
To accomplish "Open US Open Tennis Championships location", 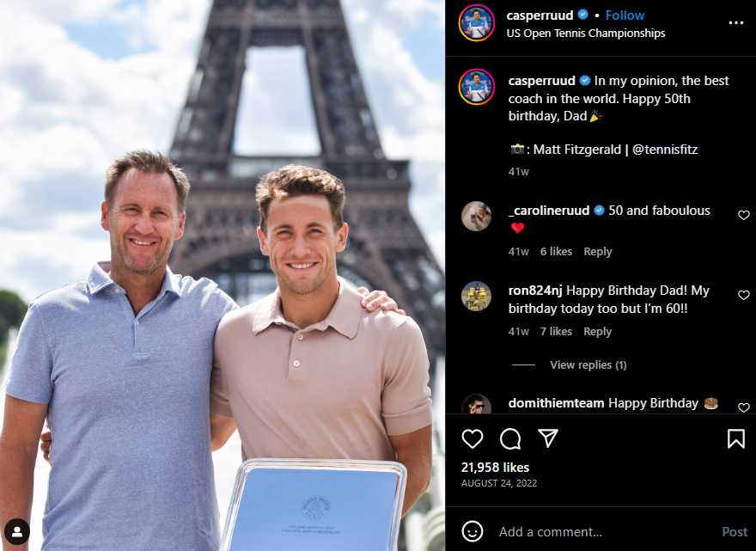I will 585,34.
